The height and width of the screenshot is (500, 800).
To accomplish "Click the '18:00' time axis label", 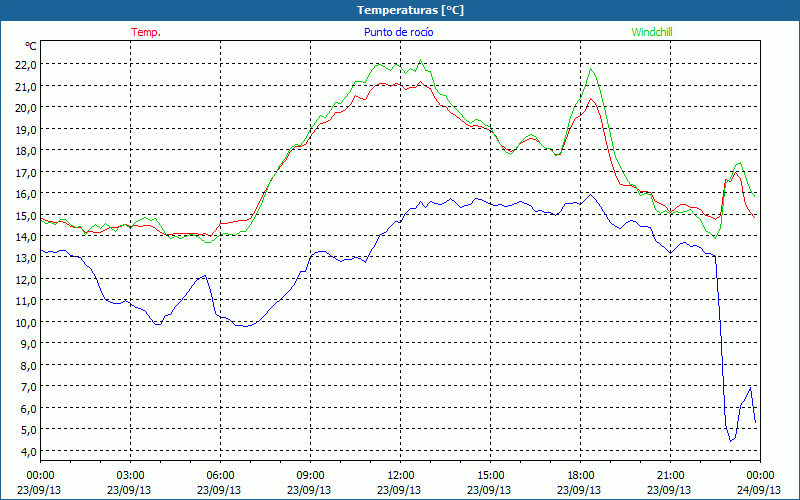I will (x=580, y=476).
